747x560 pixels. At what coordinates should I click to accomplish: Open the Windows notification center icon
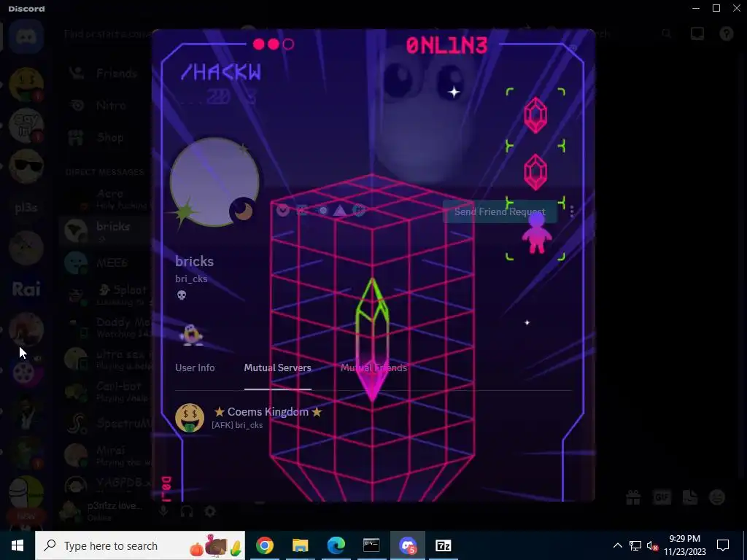723,545
